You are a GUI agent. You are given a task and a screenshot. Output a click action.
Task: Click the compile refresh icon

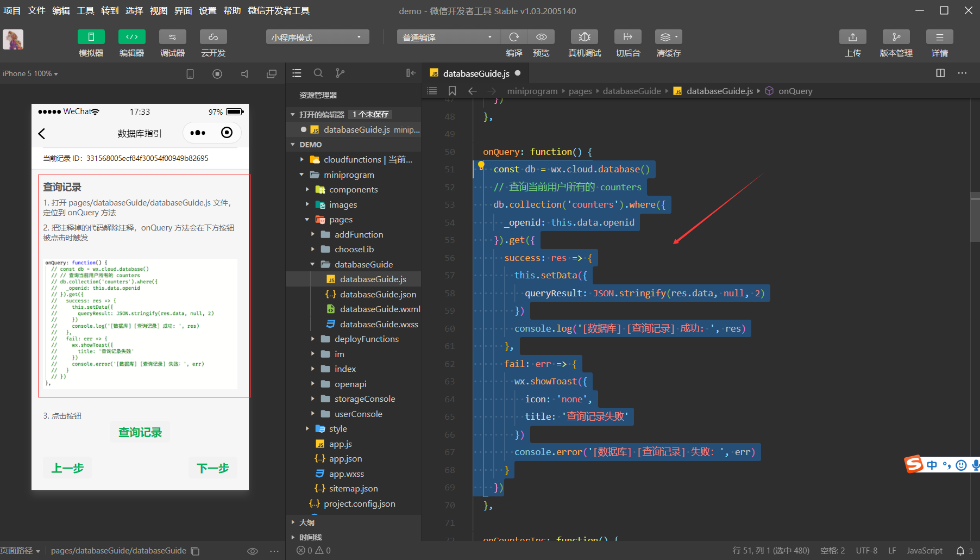[514, 37]
